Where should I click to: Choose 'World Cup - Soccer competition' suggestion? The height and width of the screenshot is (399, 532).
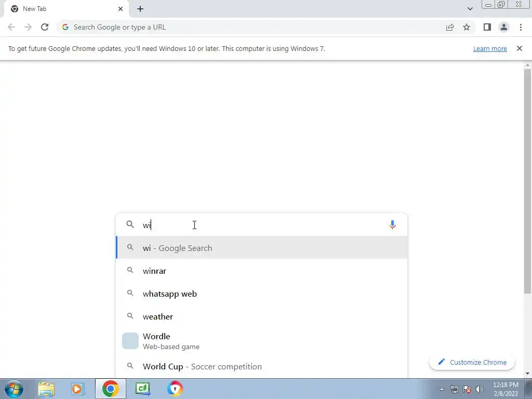[261, 366]
